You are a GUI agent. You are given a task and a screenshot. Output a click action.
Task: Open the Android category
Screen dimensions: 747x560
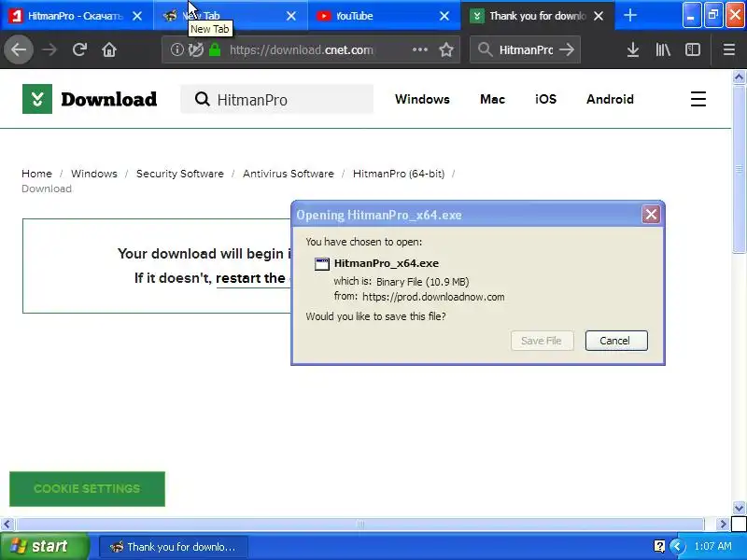tap(610, 99)
